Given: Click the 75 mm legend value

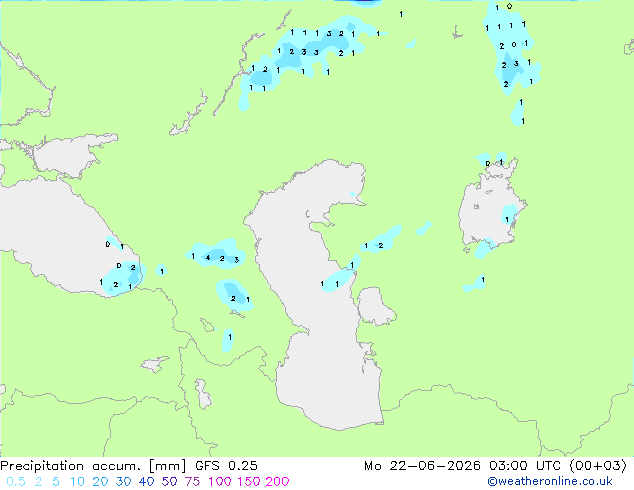Looking at the screenshot, I should 192,482.
